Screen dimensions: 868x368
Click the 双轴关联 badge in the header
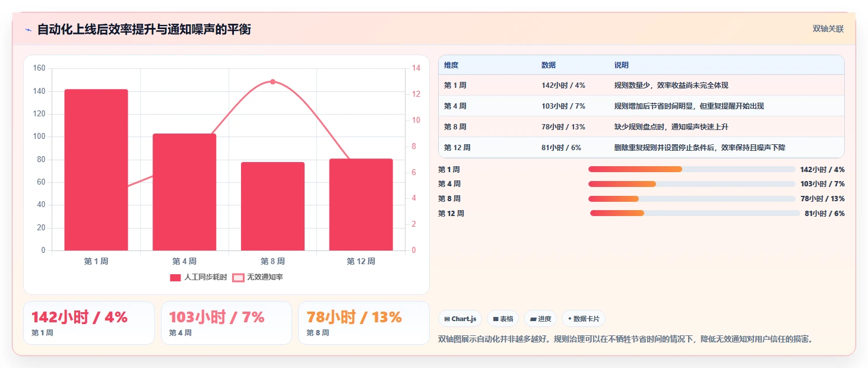tap(828, 29)
